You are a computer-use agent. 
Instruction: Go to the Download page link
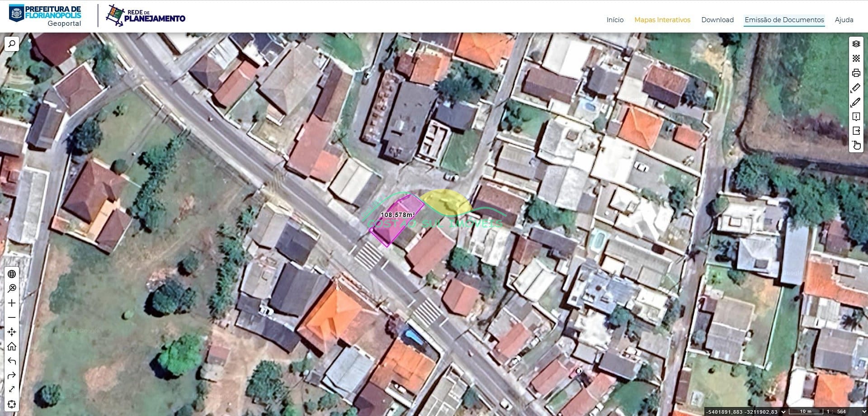tap(717, 20)
